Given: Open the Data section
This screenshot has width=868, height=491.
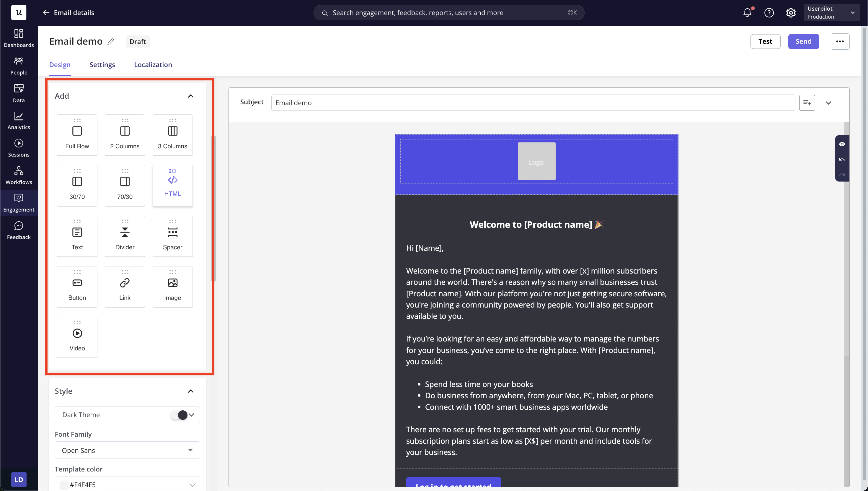Looking at the screenshot, I should pos(19,93).
